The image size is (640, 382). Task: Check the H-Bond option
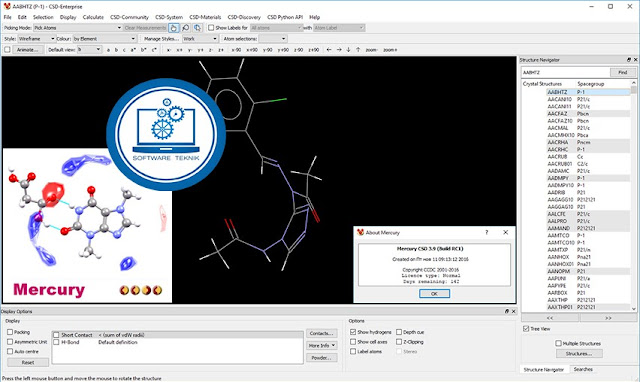[x=56, y=342]
